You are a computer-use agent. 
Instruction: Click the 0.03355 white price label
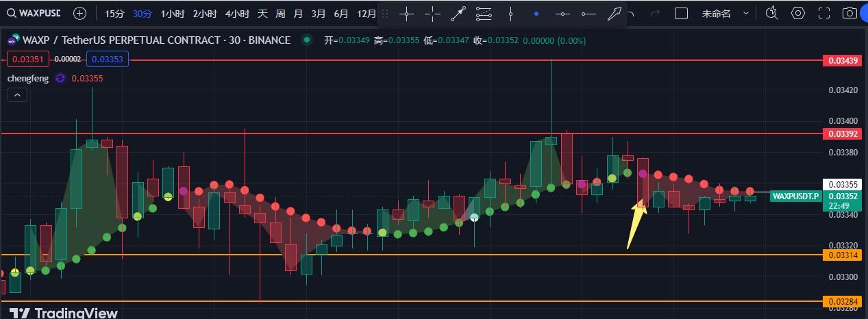pos(843,184)
